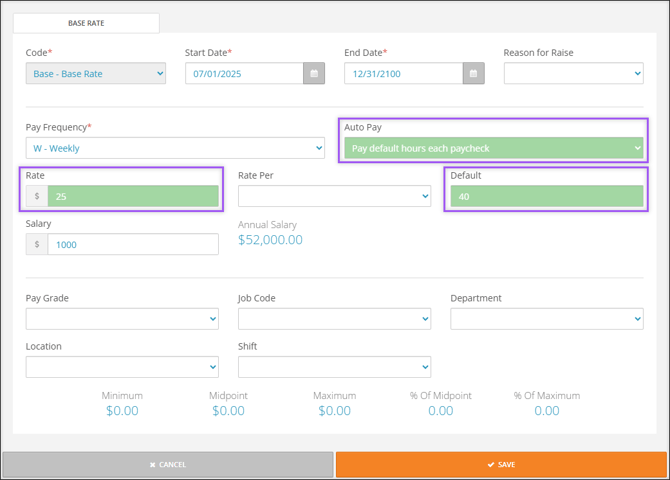The image size is (670, 480).
Task: Open the Code dropdown
Action: tap(96, 74)
